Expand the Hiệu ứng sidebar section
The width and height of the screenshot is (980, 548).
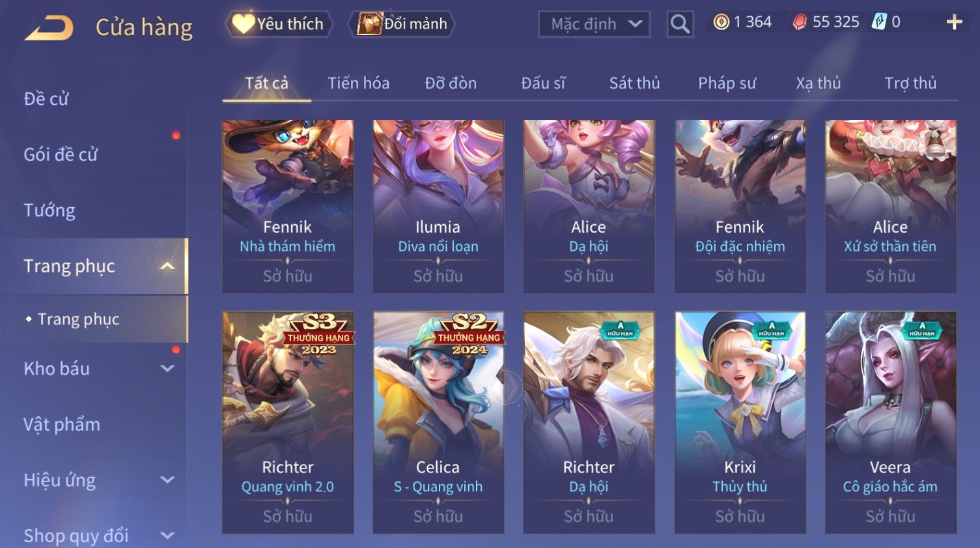point(167,480)
